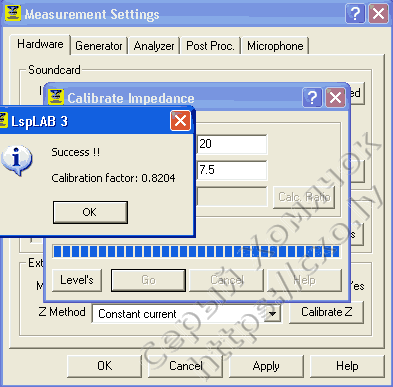
Task: Switch to the Hardware tab
Action: coord(40,44)
